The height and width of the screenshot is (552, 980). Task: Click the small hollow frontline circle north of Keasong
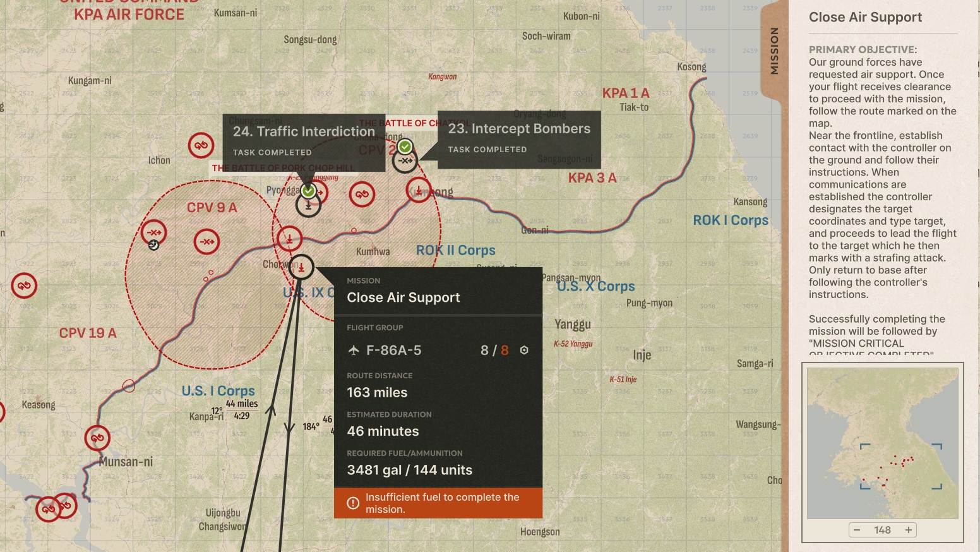[129, 385]
